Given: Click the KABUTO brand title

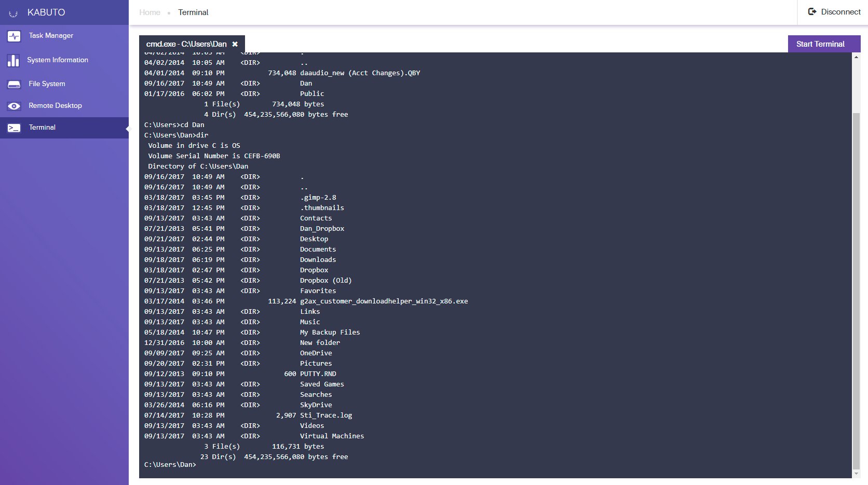Looking at the screenshot, I should tap(46, 12).
